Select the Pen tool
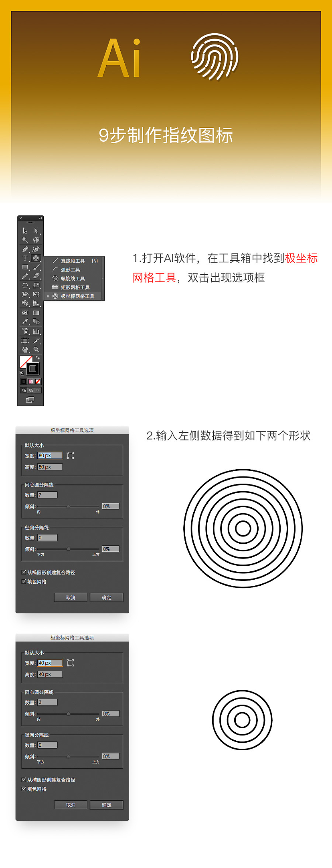 tap(25, 249)
